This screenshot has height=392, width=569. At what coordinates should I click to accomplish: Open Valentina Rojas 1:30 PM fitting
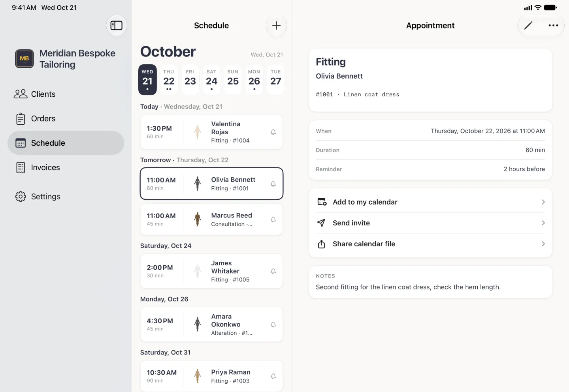tap(211, 132)
